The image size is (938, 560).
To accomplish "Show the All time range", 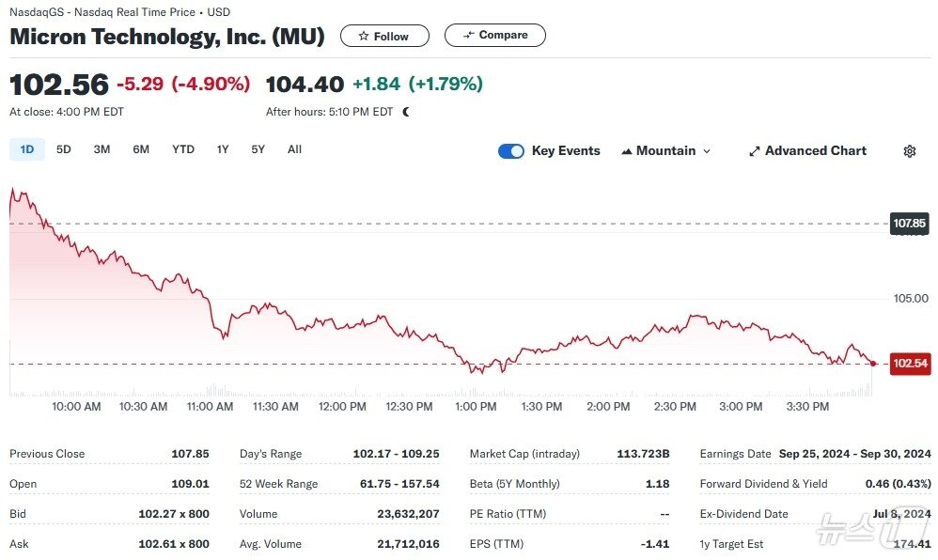I will [x=294, y=149].
